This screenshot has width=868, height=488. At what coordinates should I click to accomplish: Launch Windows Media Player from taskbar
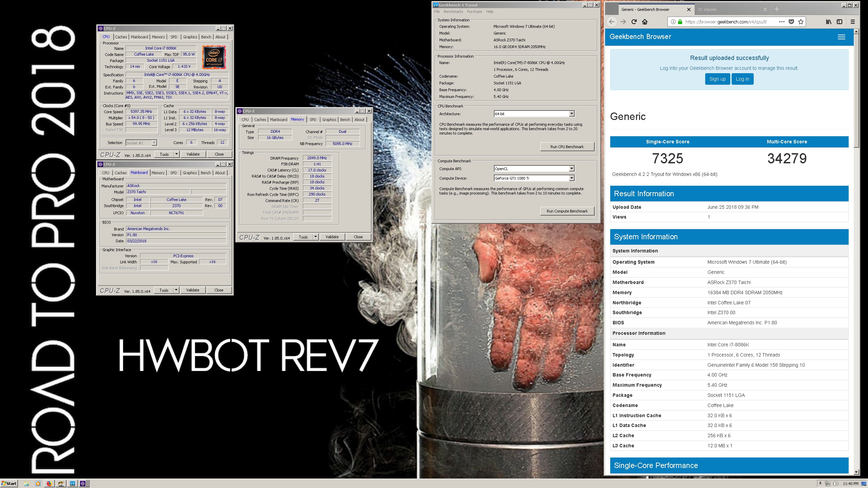point(38,484)
